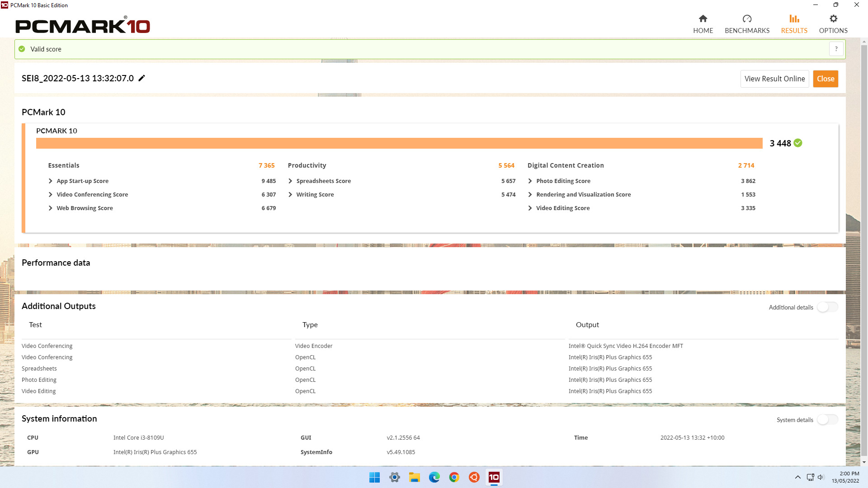This screenshot has height=488, width=868.
Task: Expand App Start-up Score details
Action: [50, 181]
